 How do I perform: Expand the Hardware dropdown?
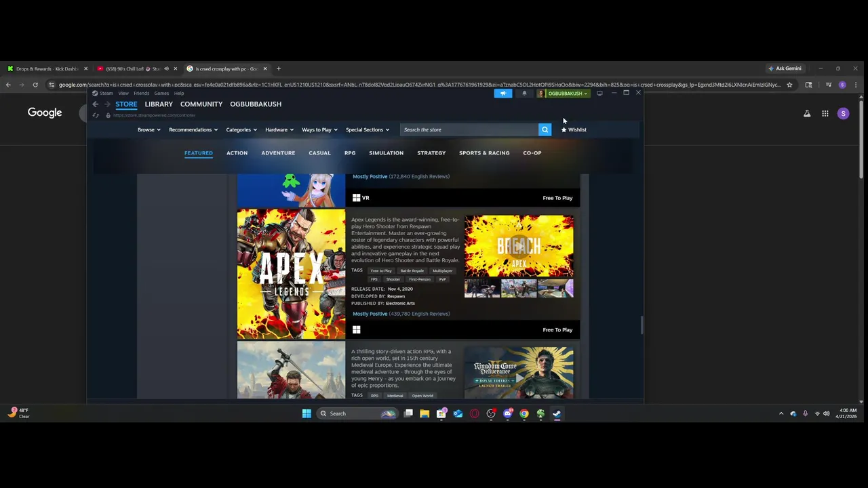(x=279, y=129)
